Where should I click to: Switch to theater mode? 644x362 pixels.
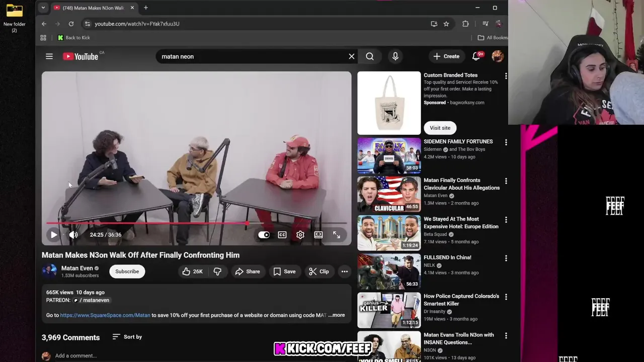[318, 235]
